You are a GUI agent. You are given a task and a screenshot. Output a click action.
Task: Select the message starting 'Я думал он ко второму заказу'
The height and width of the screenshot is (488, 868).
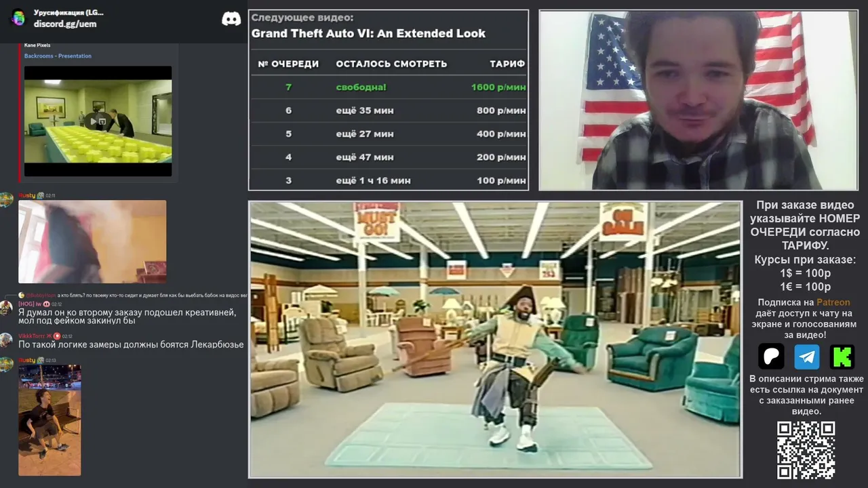tap(127, 317)
